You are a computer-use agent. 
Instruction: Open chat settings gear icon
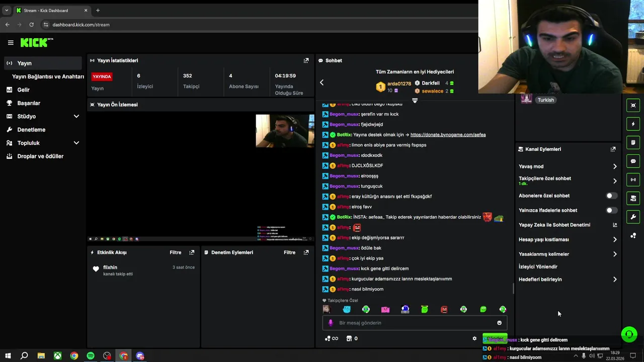(x=474, y=338)
